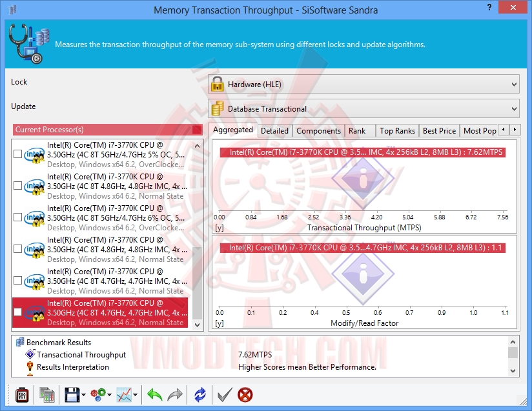Click the tab strip right scroll arrow
The width and height of the screenshot is (532, 411).
point(515,130)
